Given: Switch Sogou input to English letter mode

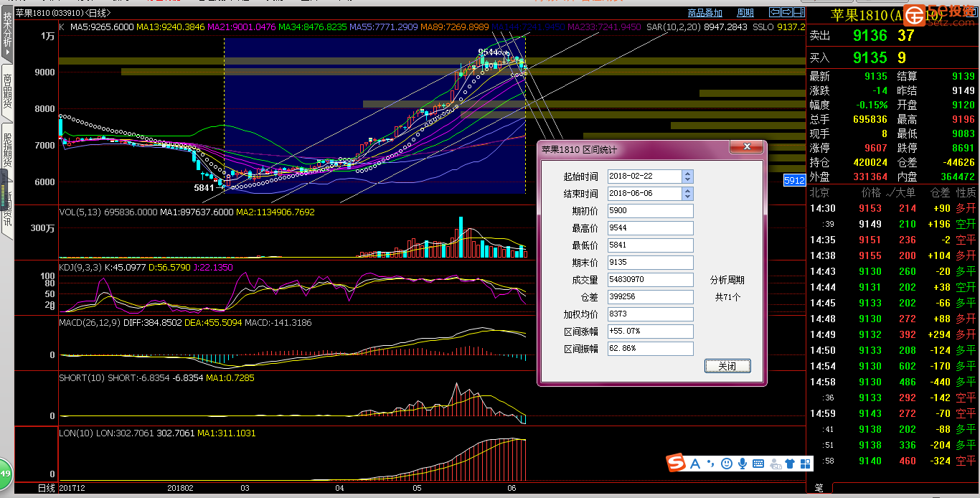Looking at the screenshot, I should (694, 464).
